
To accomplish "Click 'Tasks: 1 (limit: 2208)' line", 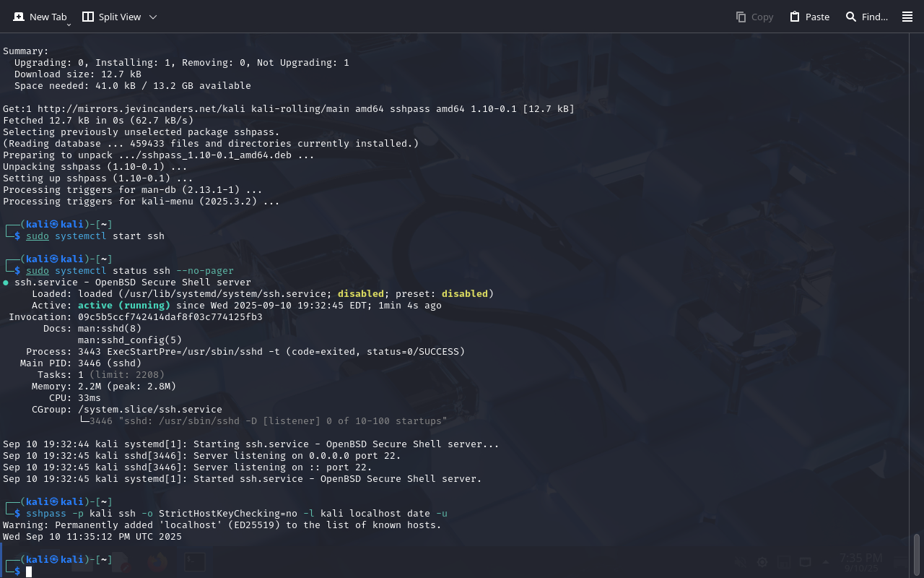I will [101, 375].
